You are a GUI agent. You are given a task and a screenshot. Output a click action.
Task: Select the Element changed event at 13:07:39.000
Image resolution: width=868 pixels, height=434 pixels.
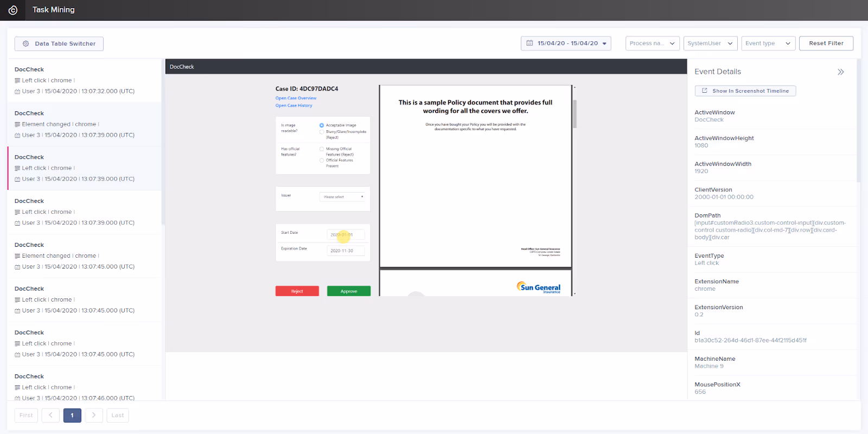point(84,124)
